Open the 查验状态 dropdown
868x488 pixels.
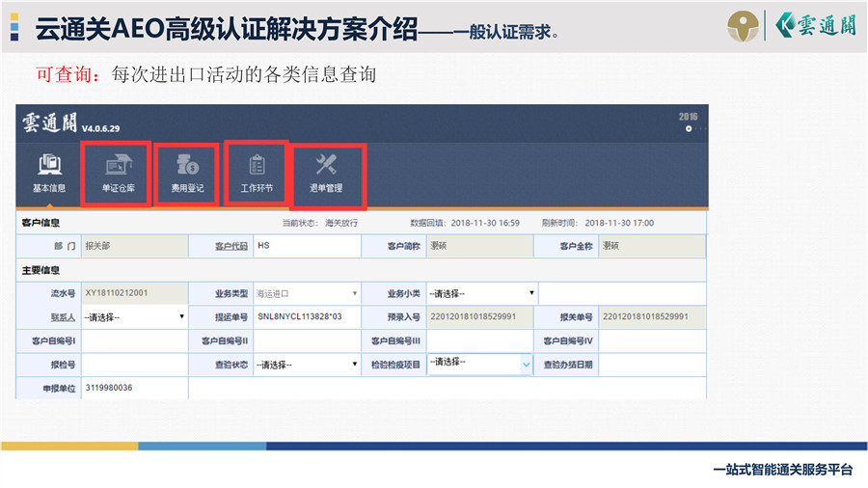[x=308, y=366]
